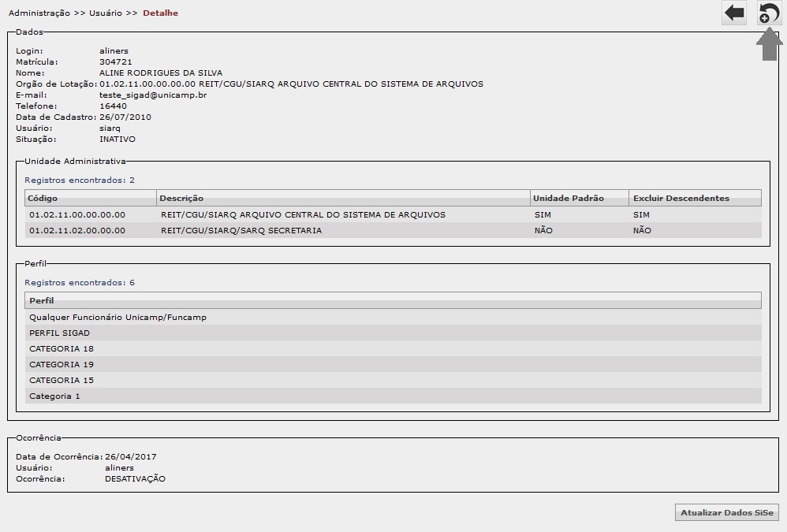Click the Data de Ocorrência 26/04/2017
The height and width of the screenshot is (532, 787).
point(131,456)
